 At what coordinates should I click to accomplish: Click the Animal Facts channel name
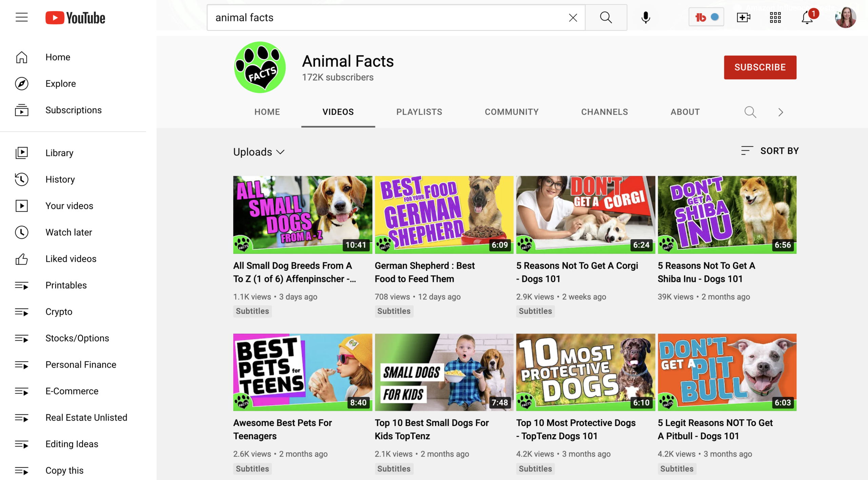348,61
